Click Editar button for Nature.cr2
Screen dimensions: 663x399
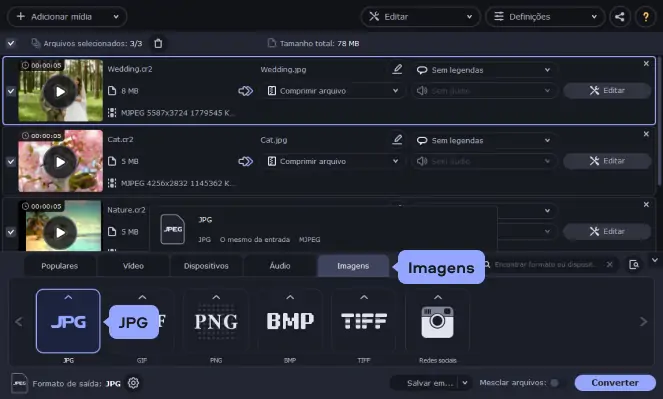pyautogui.click(x=607, y=232)
